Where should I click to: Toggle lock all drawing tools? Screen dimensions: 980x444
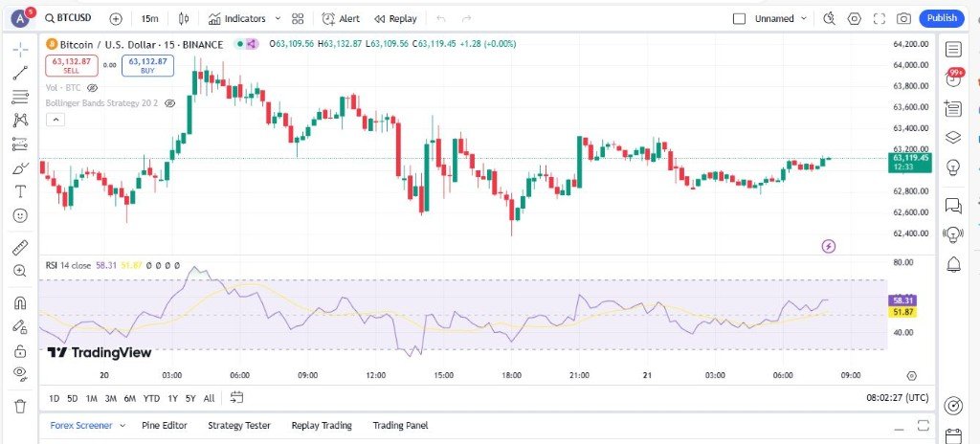(x=21, y=351)
